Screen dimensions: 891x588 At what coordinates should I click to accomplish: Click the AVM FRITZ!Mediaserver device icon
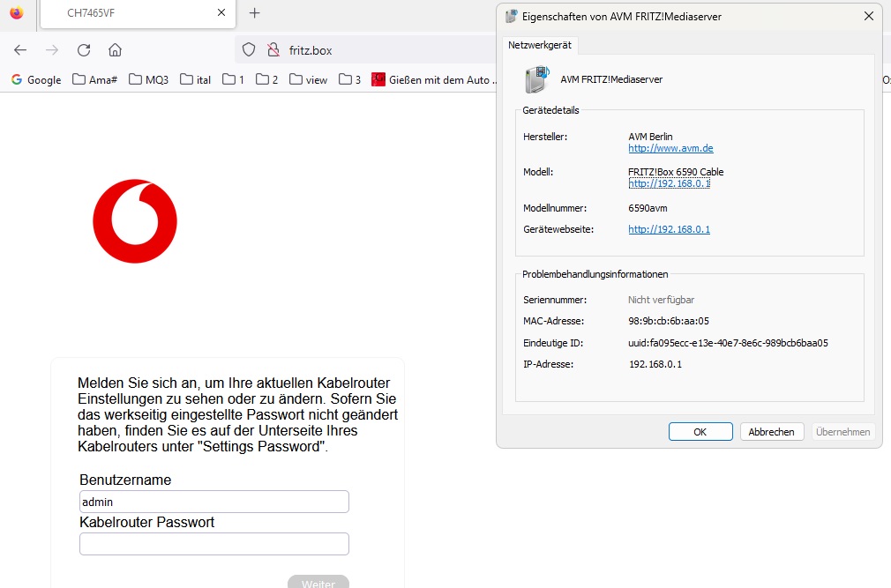[x=537, y=80]
